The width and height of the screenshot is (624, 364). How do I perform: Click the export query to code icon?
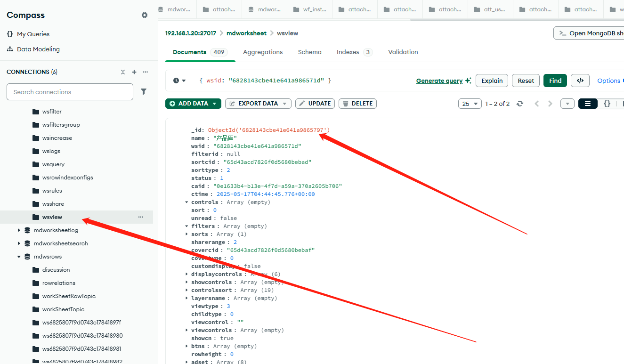click(580, 81)
